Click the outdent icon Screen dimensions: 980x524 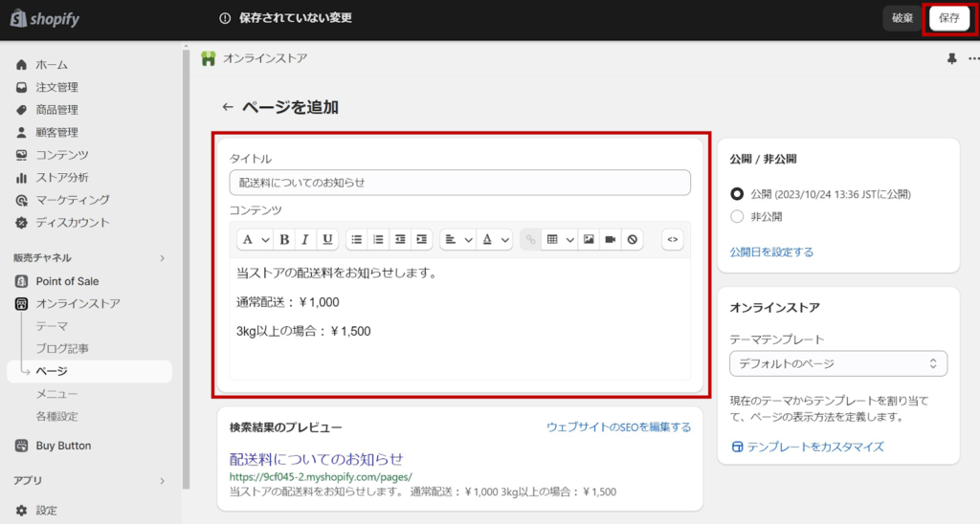(400, 239)
